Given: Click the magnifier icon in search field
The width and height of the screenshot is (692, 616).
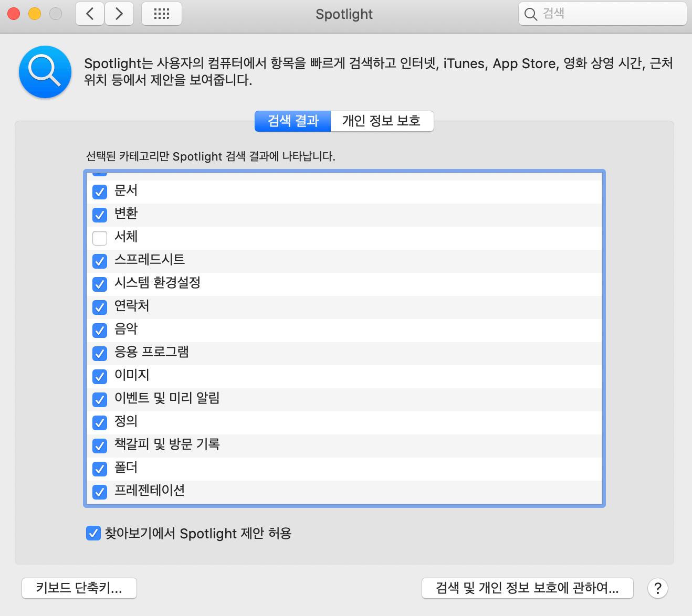Looking at the screenshot, I should pyautogui.click(x=531, y=14).
